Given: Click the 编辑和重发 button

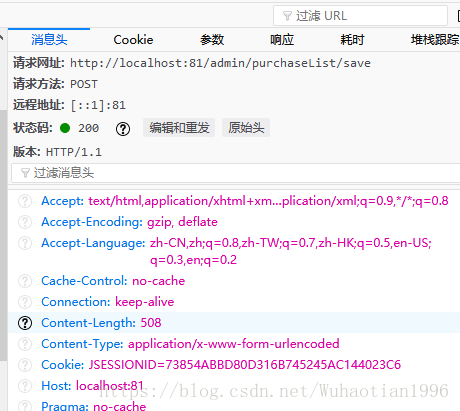Looking at the screenshot, I should coord(179,128).
